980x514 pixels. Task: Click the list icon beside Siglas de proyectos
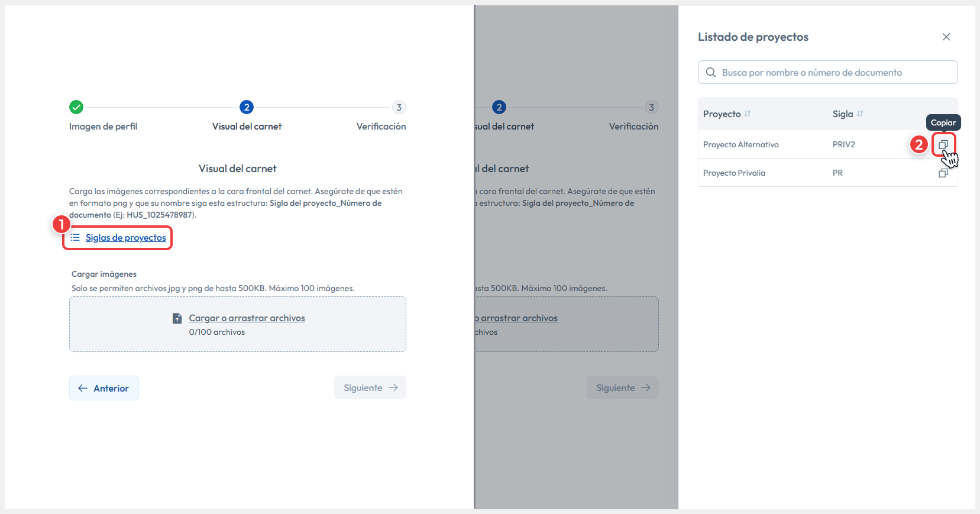pyautogui.click(x=75, y=238)
